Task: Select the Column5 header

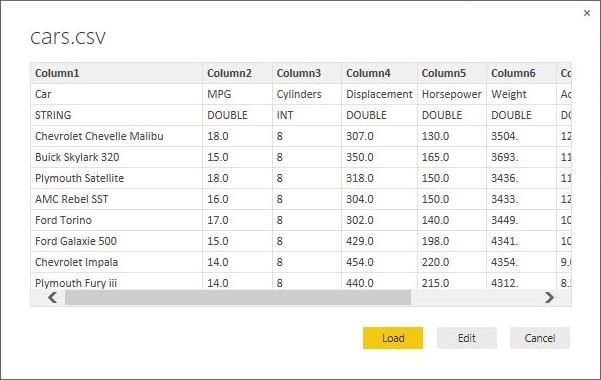Action: click(452, 73)
